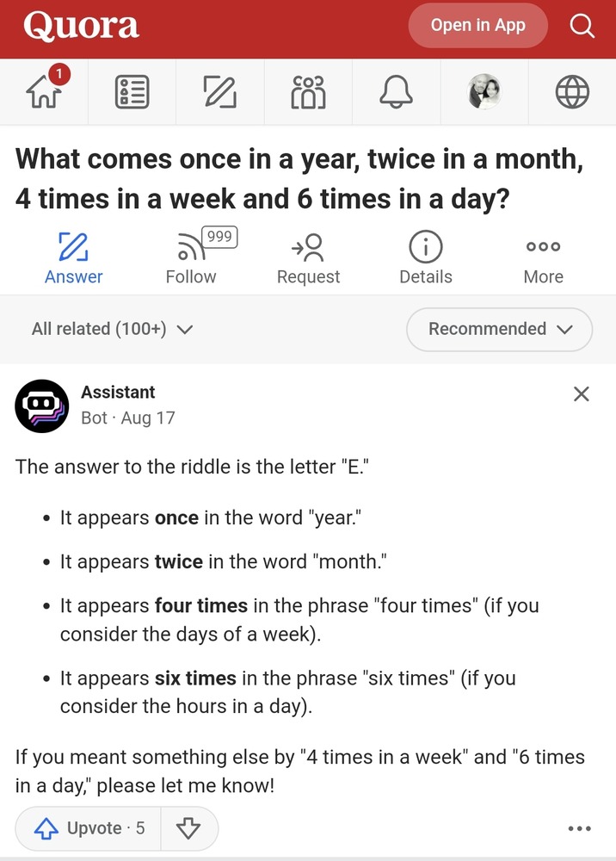Open the Recommended sort dropdown
Viewport: 616px width, 861px height.
tap(499, 329)
